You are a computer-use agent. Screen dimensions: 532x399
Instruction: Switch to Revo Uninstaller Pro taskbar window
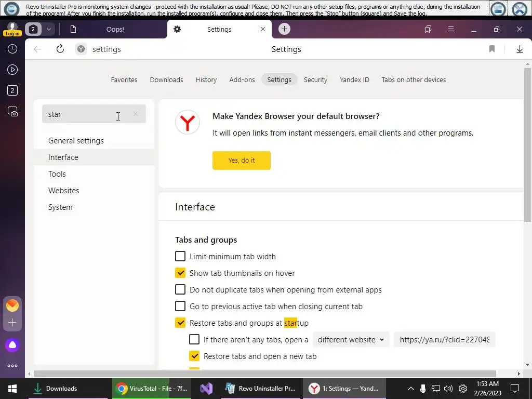261,389
